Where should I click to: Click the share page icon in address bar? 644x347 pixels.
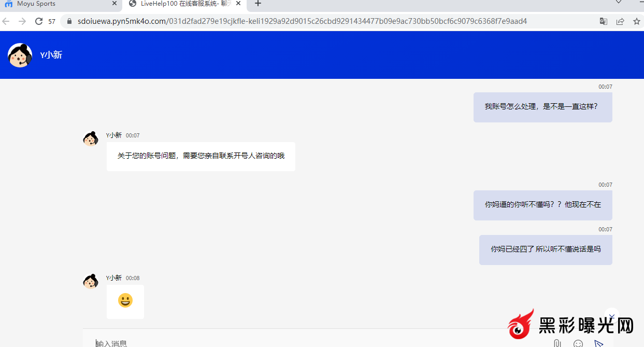(x=620, y=21)
